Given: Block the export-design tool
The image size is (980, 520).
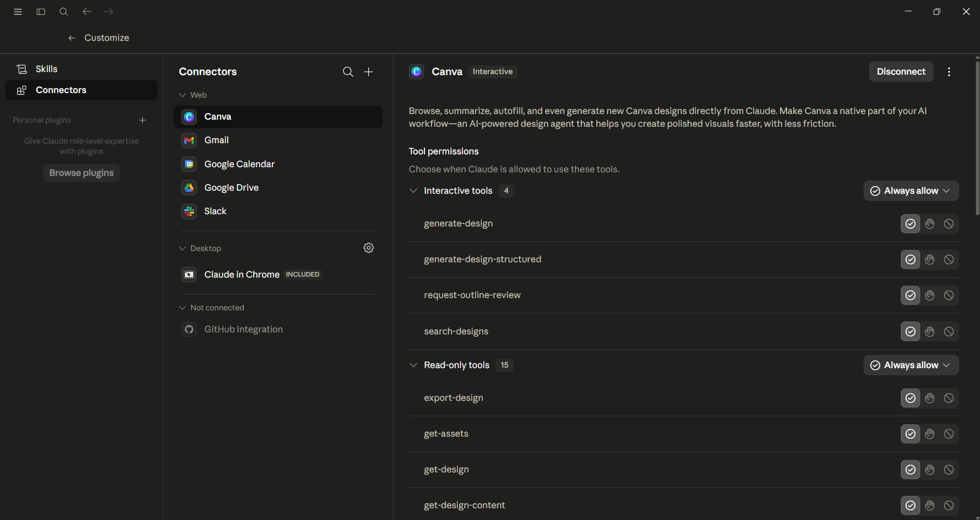Looking at the screenshot, I should click(x=948, y=398).
